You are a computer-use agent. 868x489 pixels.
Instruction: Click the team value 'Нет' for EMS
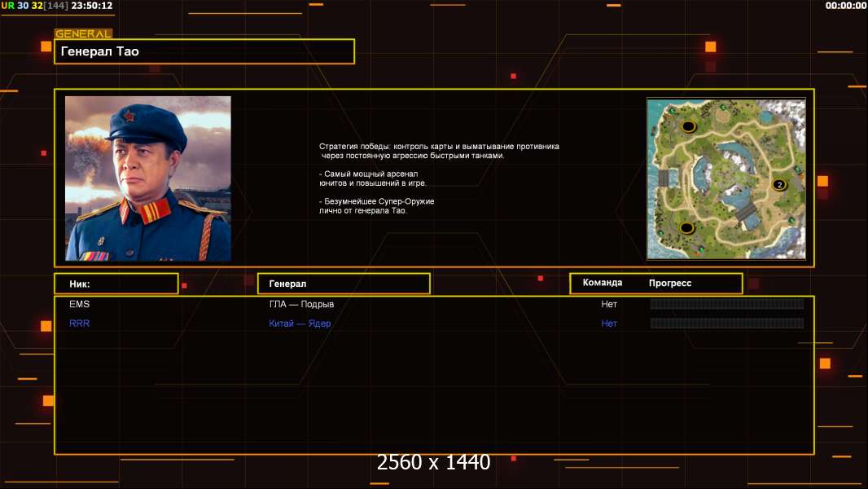609,304
